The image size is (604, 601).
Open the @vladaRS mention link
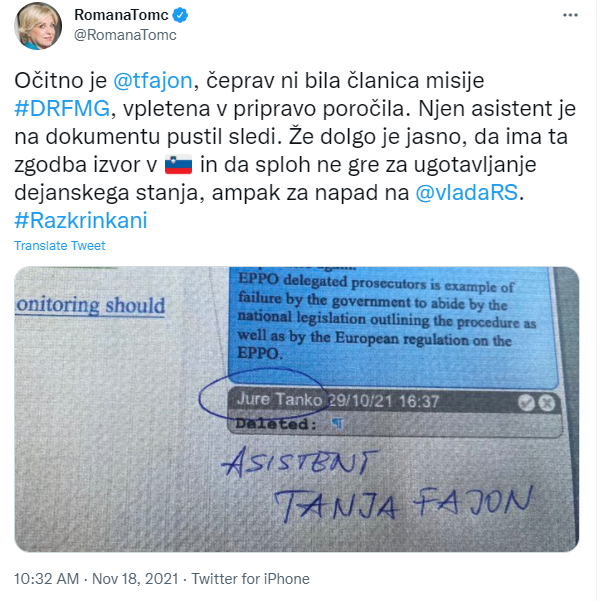coord(466,192)
